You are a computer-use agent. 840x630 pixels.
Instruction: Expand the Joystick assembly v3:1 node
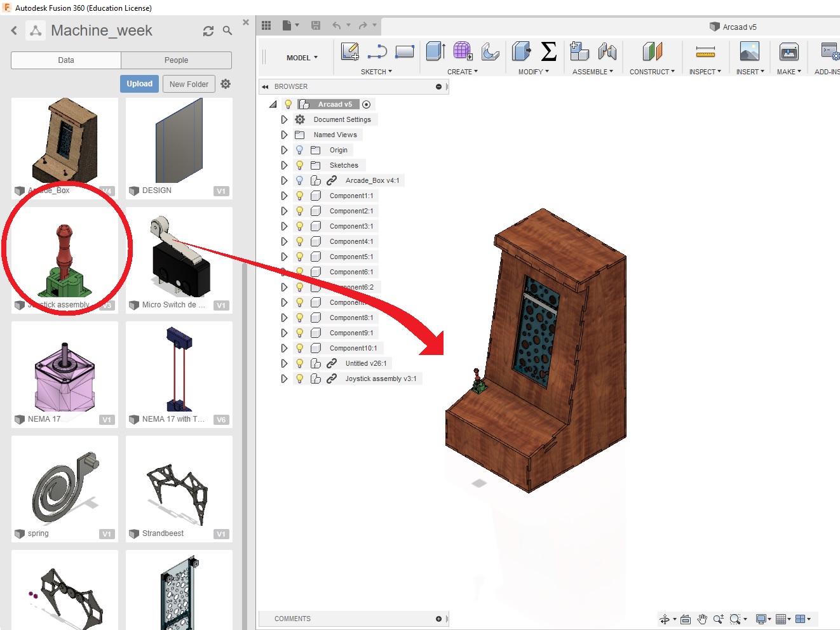pyautogui.click(x=284, y=379)
